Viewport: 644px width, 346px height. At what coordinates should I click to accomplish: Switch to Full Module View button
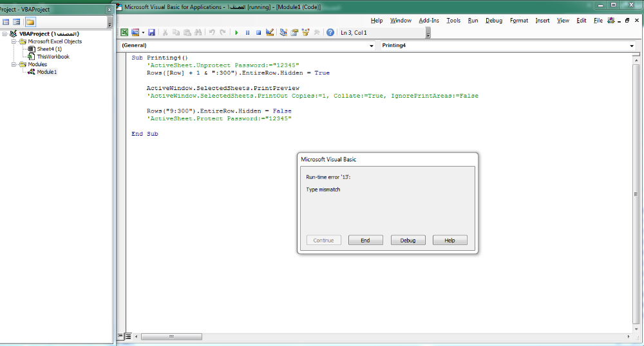[128, 336]
